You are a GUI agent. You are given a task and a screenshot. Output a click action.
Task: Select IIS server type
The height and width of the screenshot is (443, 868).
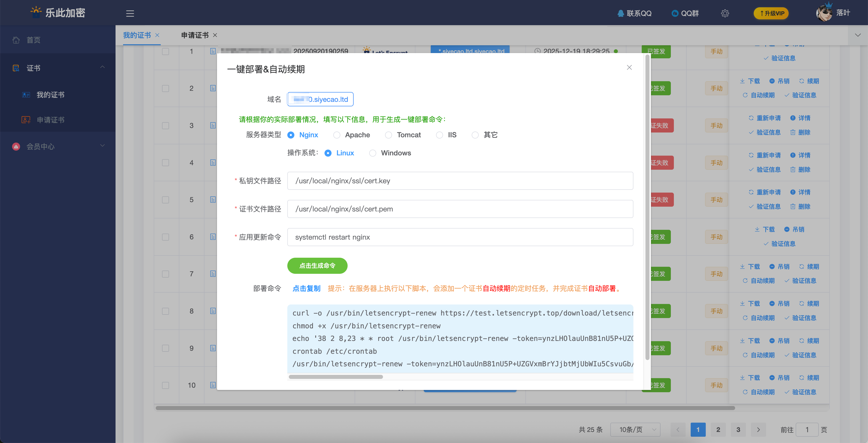(x=446, y=135)
